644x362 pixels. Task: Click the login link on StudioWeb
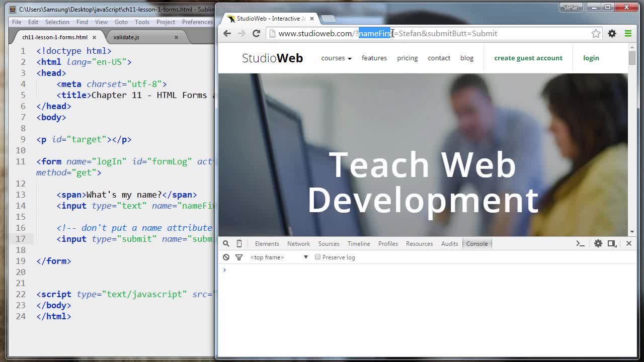(591, 58)
